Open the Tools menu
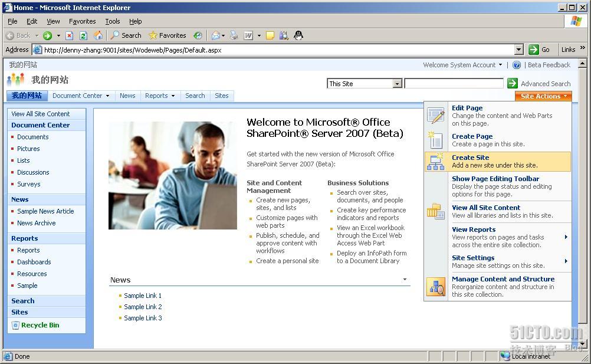This screenshot has height=364, width=591. click(112, 21)
